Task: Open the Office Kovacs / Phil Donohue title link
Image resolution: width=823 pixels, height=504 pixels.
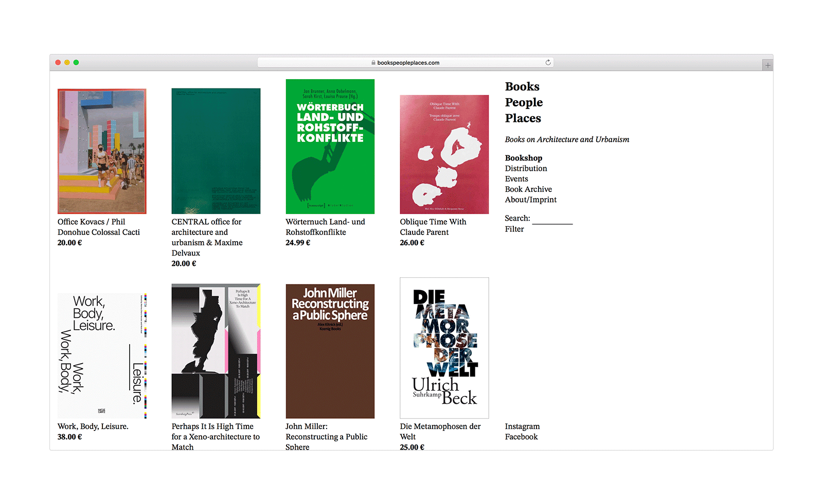Action: tap(99, 227)
